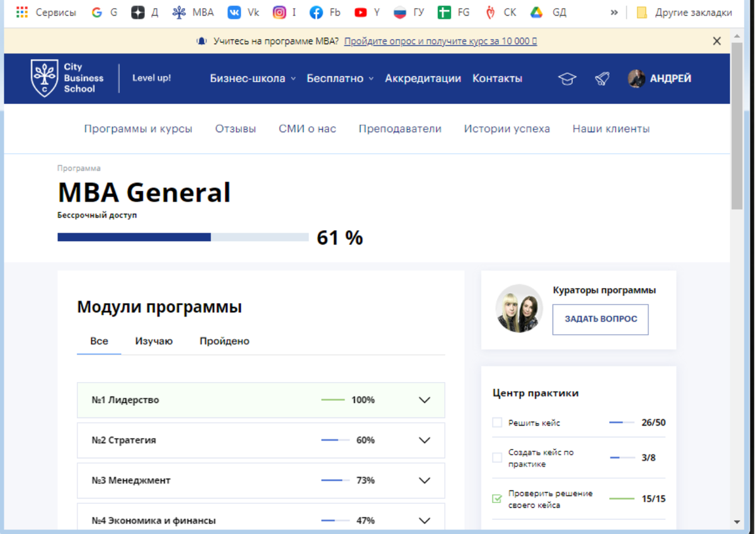Open the Vk bookmark
This screenshot has height=534, width=756.
click(x=244, y=12)
